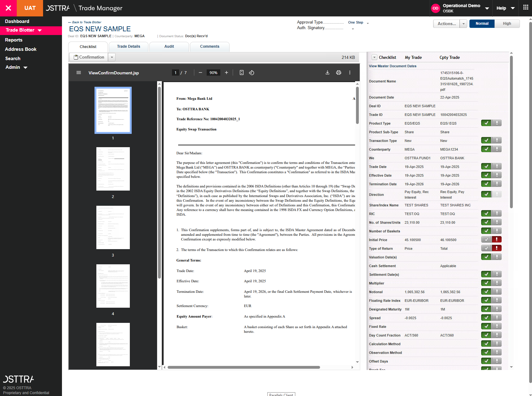Open Confirmation document dropdown arrow
532x396 pixels.
pyautogui.click(x=112, y=57)
